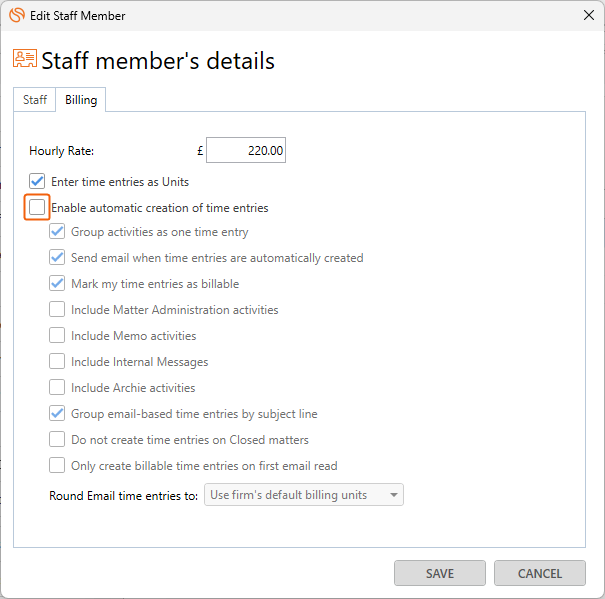This screenshot has width=605, height=599.
Task: Check Include Memo activities
Action: pos(57,335)
